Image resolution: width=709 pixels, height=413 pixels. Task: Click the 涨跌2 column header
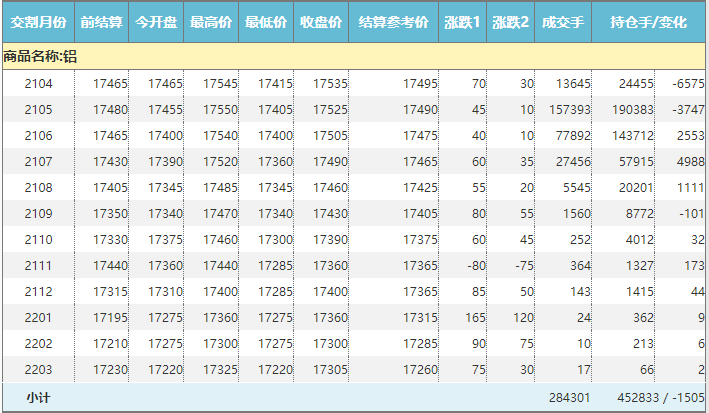[x=510, y=22]
